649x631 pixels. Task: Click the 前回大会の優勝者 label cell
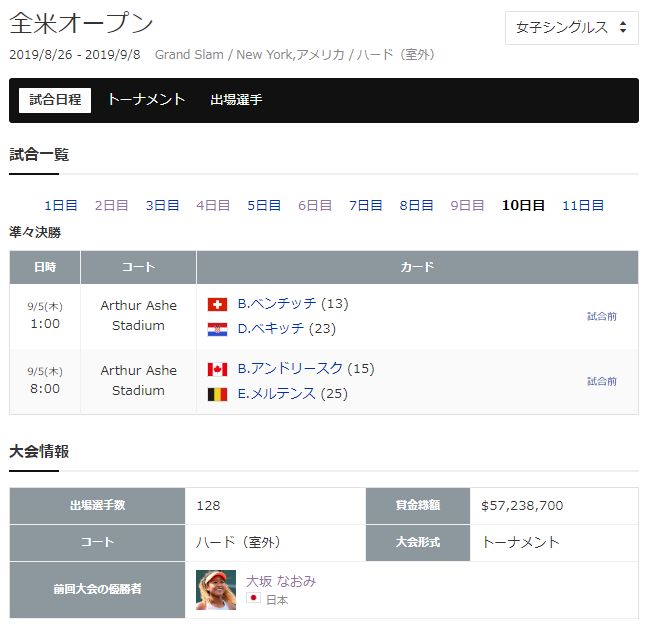[x=97, y=590]
